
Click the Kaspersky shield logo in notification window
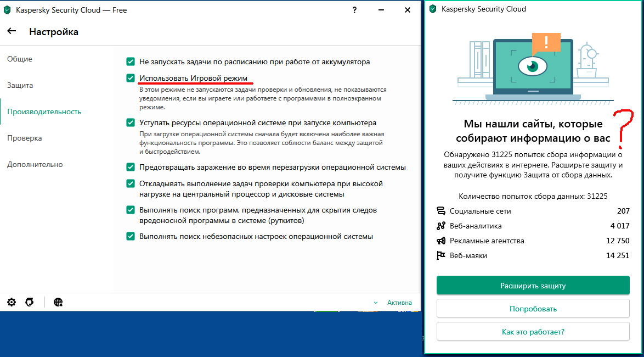[432, 9]
